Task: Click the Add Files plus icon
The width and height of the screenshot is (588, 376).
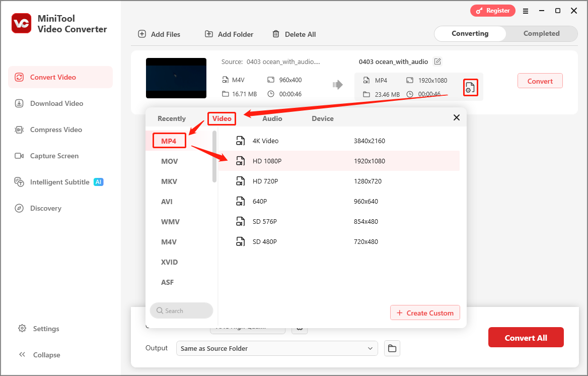Action: 142,34
